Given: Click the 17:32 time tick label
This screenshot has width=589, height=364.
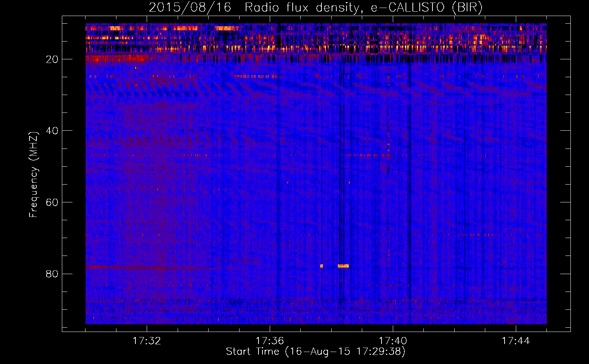Looking at the screenshot, I should tap(147, 341).
